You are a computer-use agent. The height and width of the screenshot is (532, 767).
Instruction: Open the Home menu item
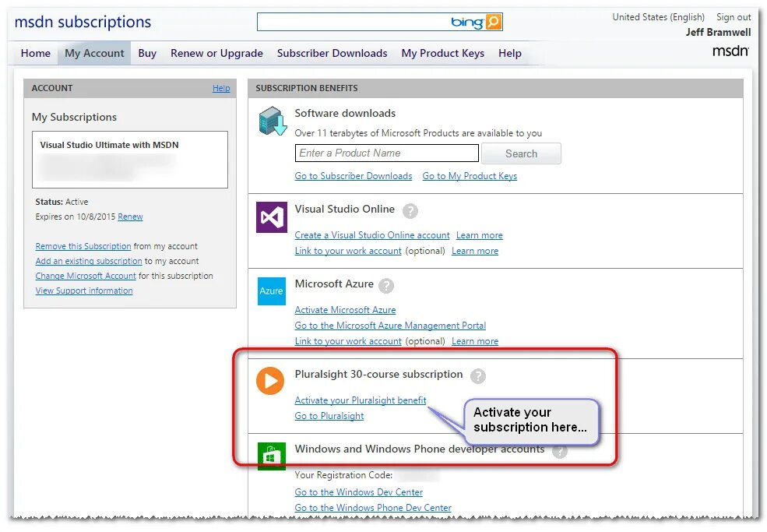coord(35,53)
